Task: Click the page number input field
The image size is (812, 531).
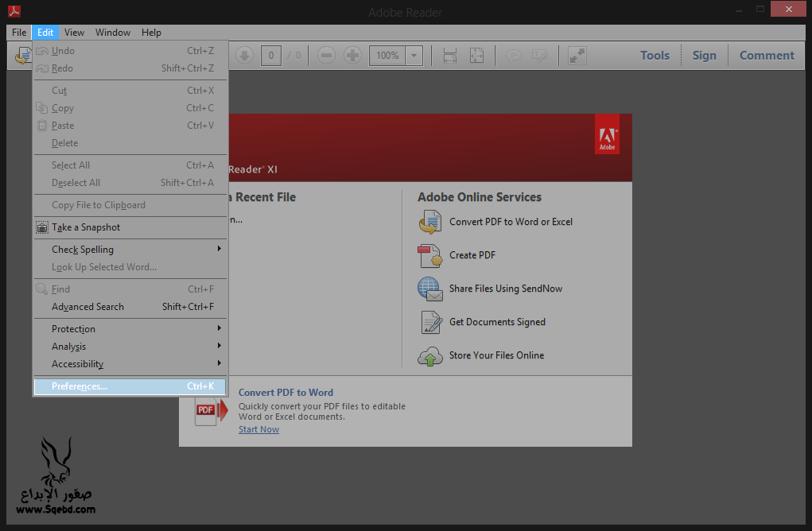Action: pos(271,56)
